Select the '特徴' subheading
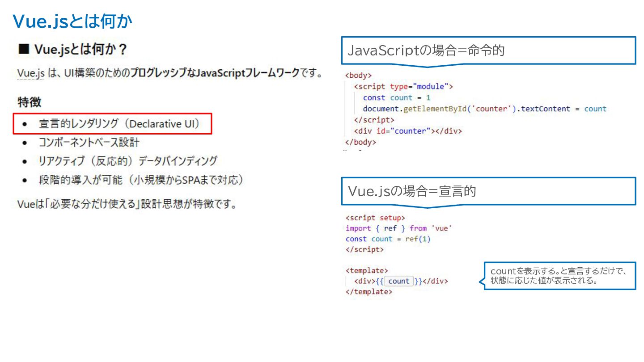 click(x=30, y=102)
